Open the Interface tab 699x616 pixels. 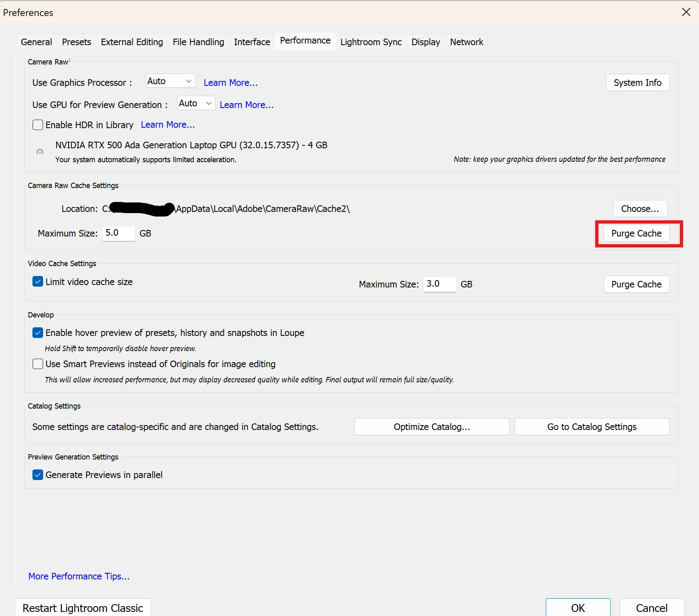point(252,42)
